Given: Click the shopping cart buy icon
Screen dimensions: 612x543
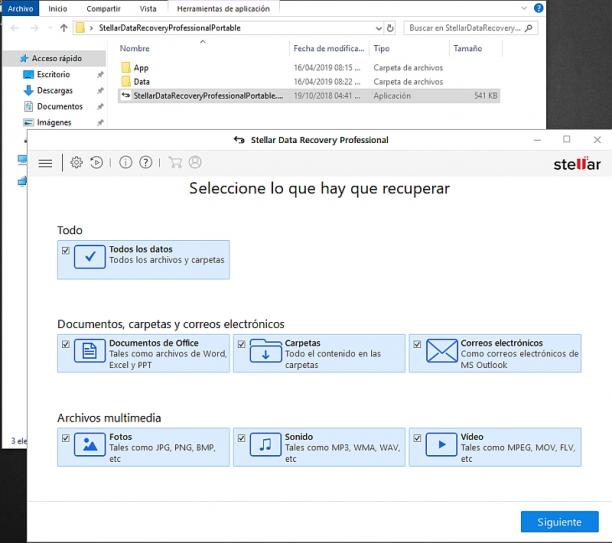Looking at the screenshot, I should tap(175, 162).
